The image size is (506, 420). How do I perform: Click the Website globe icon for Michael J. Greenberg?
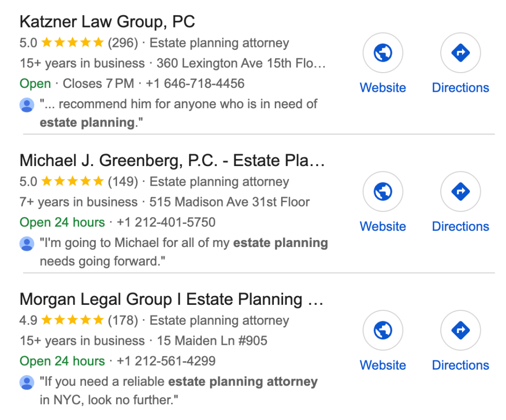pos(383,192)
